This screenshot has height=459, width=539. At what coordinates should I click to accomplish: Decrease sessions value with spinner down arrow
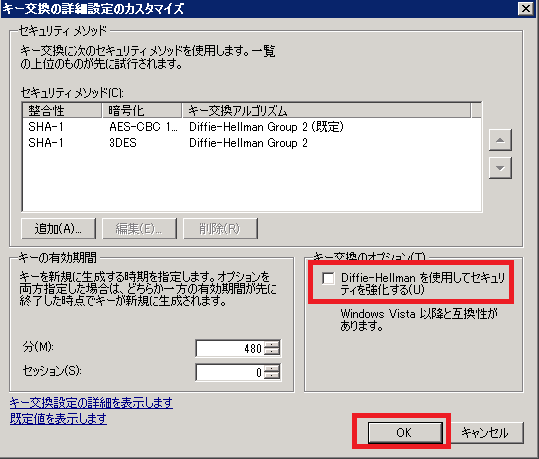pos(272,376)
